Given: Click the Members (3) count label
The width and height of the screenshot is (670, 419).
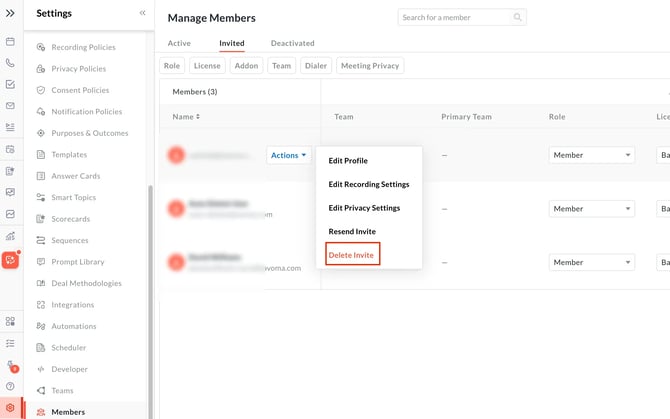Looking at the screenshot, I should [195, 92].
